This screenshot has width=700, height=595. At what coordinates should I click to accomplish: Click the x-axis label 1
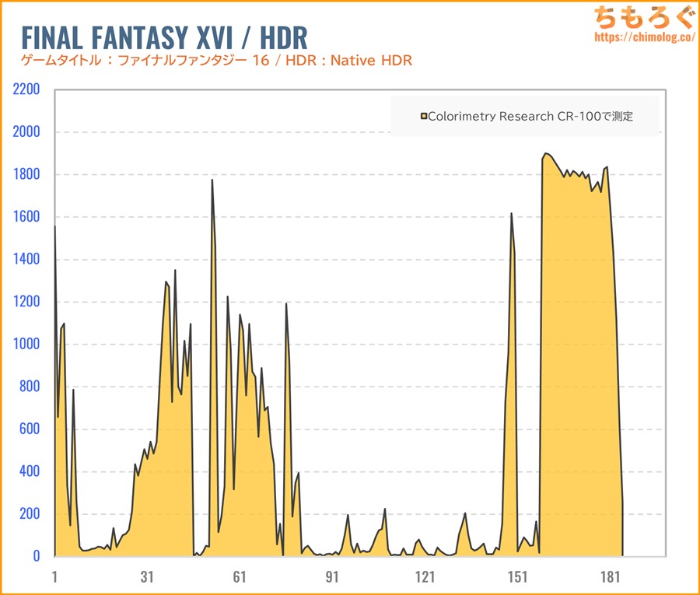[x=54, y=576]
